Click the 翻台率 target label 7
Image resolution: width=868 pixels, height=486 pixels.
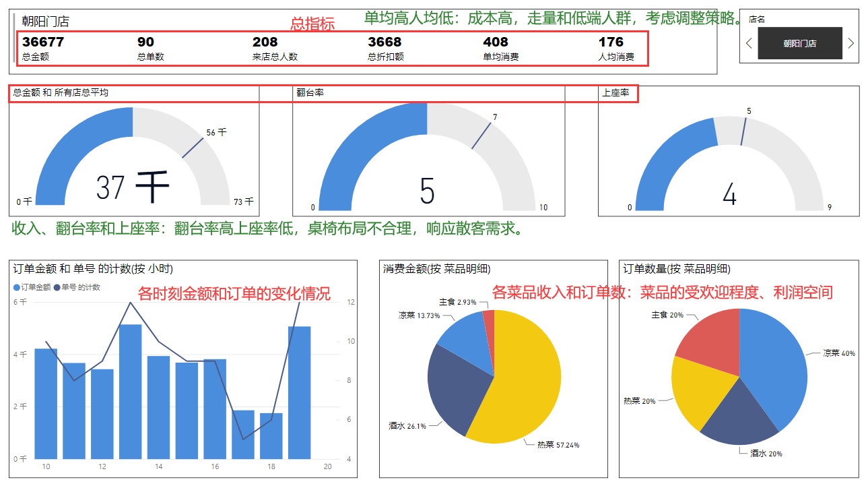tap(495, 117)
